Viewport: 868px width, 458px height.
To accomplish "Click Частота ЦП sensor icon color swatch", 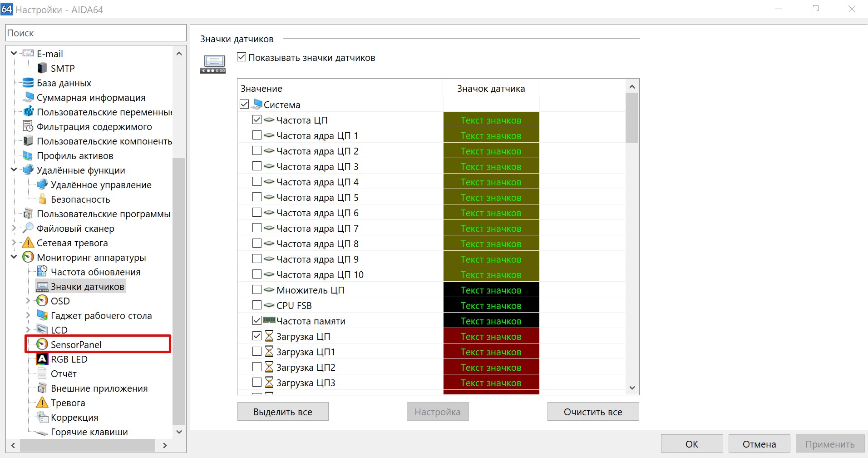I will [491, 120].
